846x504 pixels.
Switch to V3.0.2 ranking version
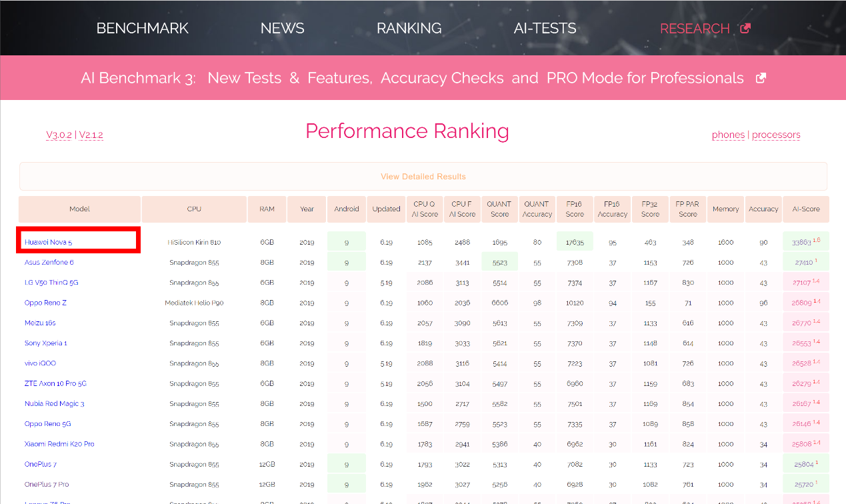[x=59, y=135]
